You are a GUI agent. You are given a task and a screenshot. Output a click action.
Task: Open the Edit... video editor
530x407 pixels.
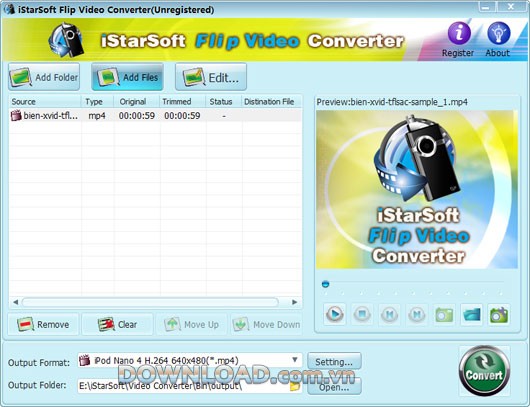(x=211, y=77)
